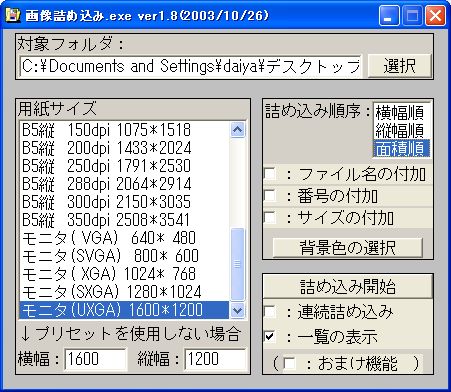Choose 横幅順 packing order
451x392 pixels.
click(x=401, y=113)
